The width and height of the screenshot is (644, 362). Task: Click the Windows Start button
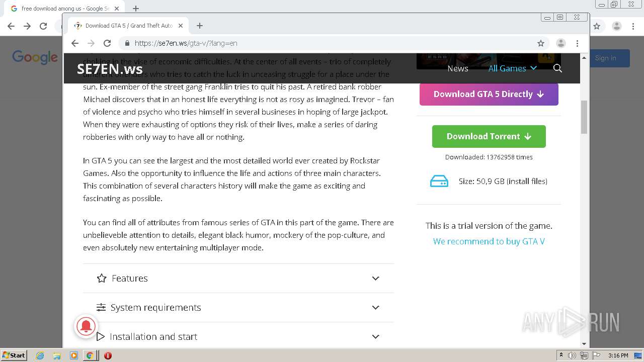(14, 355)
